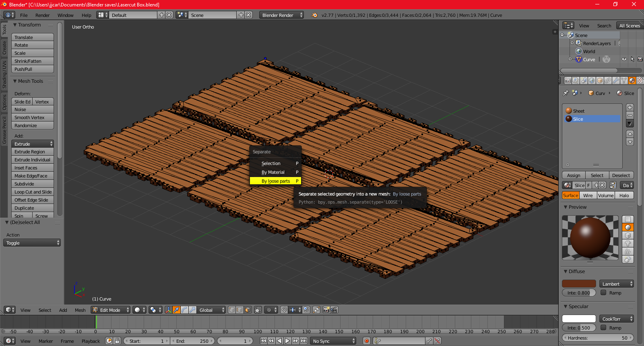
Task: Select Halo material type
Action: point(624,196)
